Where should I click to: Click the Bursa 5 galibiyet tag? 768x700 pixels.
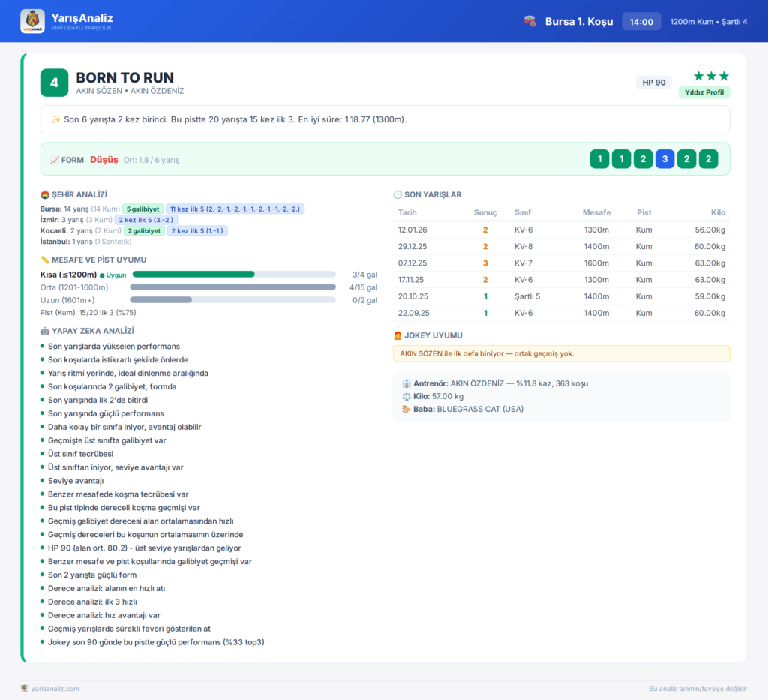[x=143, y=209]
